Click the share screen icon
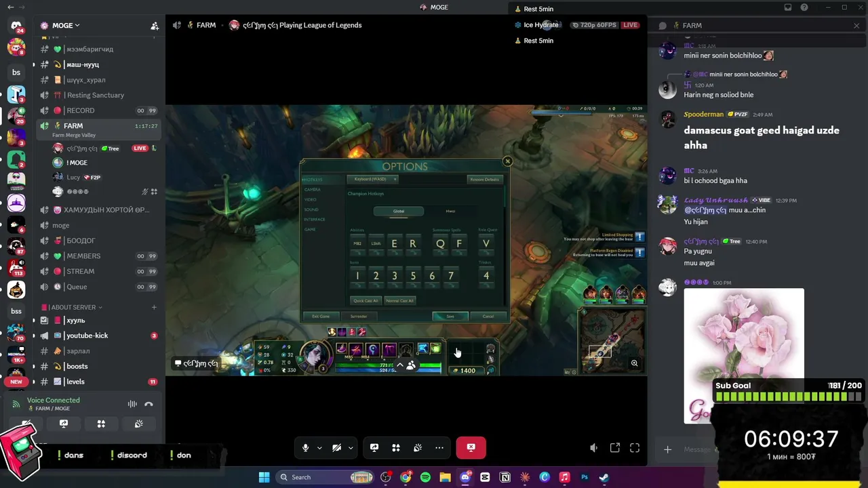The image size is (868, 488). (374, 447)
